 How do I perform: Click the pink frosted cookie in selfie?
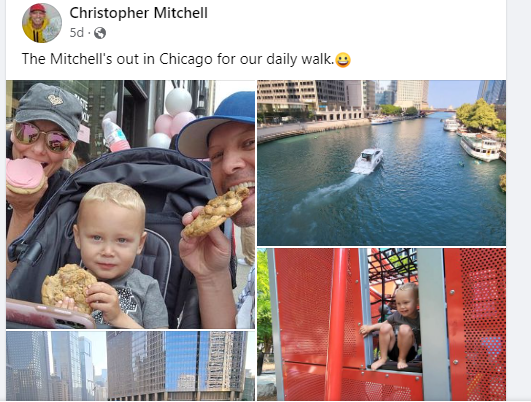[24, 176]
